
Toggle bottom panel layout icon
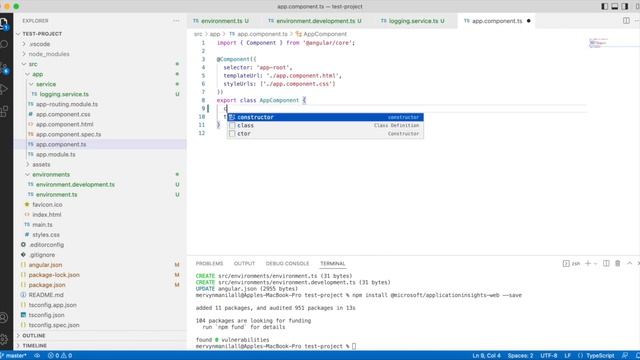[615, 7]
